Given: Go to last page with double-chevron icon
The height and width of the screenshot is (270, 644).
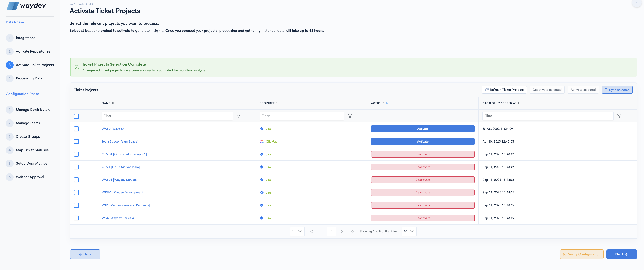Looking at the screenshot, I should pyautogui.click(x=352, y=231).
